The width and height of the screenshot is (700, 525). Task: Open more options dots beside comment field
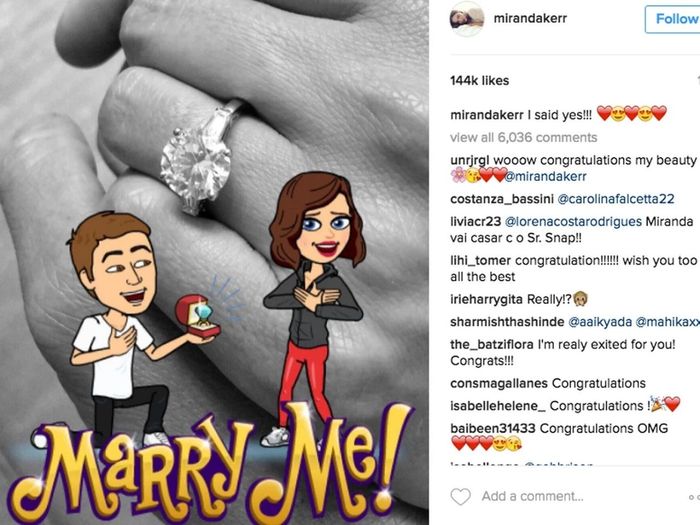tap(694, 496)
